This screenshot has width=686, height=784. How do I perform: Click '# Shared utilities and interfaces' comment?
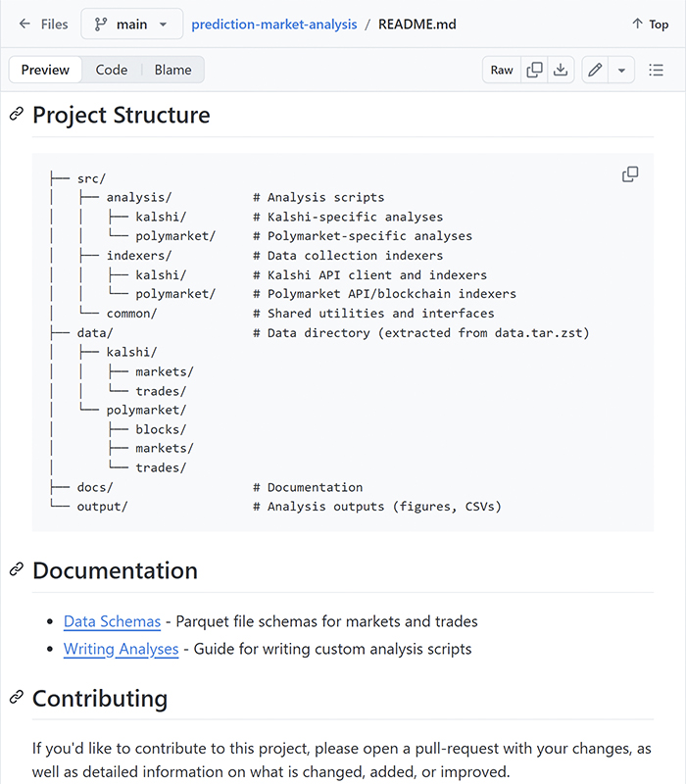click(373, 313)
